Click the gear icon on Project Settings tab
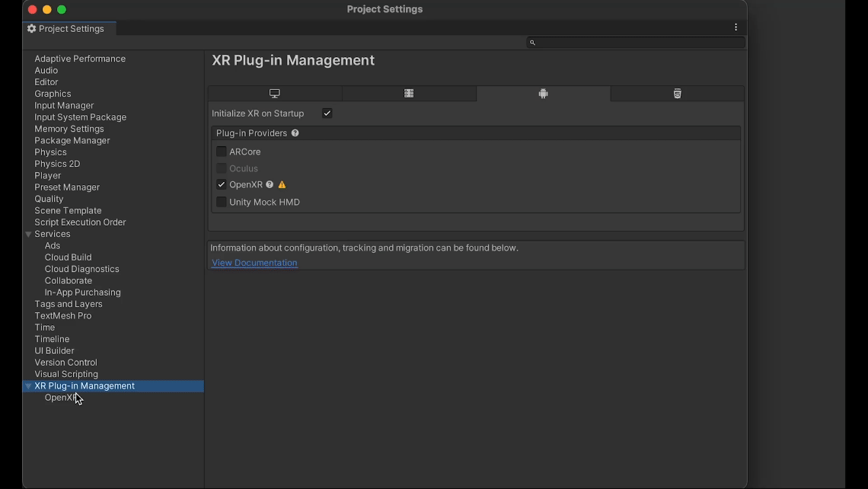This screenshot has height=489, width=868. coord(31,28)
